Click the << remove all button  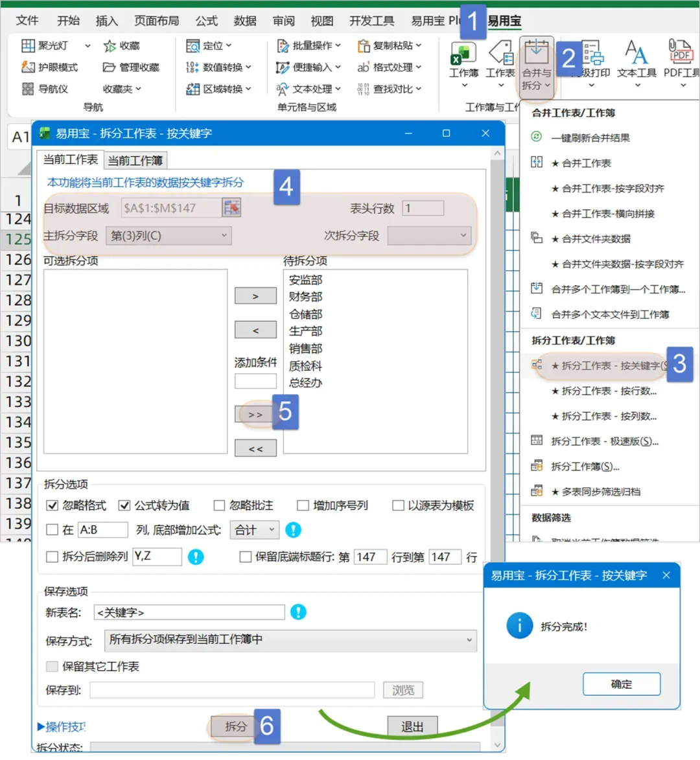[255, 448]
